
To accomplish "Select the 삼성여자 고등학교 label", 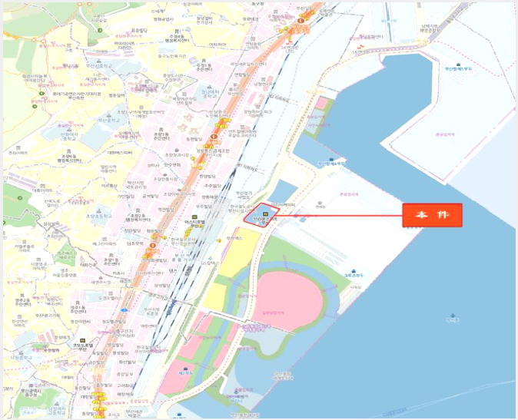I will coord(55,411).
